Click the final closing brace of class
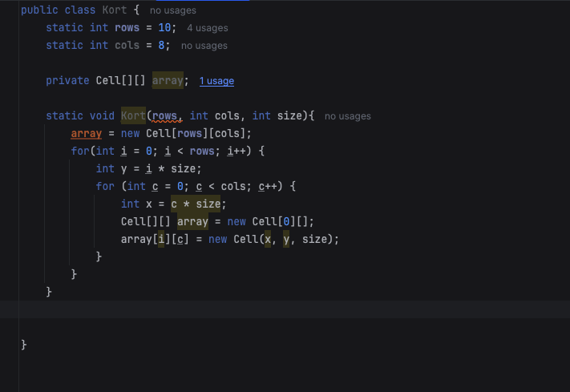This screenshot has width=570, height=392. click(23, 345)
